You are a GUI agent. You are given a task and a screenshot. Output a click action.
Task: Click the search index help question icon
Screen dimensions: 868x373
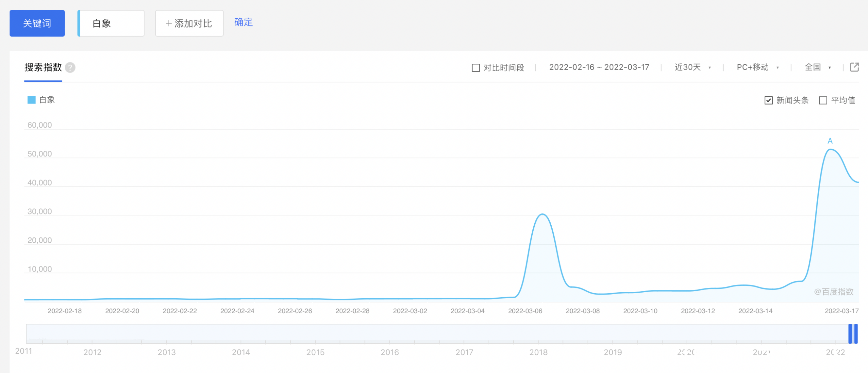70,68
